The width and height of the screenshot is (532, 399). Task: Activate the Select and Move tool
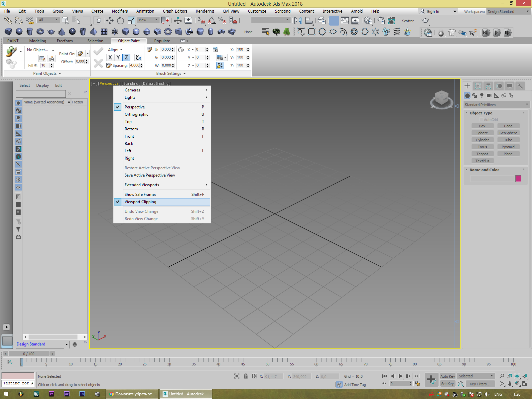click(110, 21)
